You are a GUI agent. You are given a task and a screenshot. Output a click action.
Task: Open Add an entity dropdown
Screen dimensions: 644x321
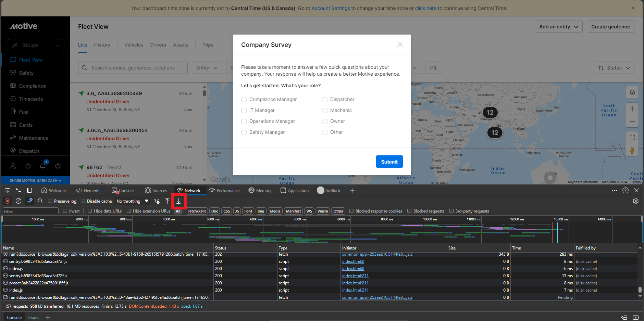[x=559, y=27]
